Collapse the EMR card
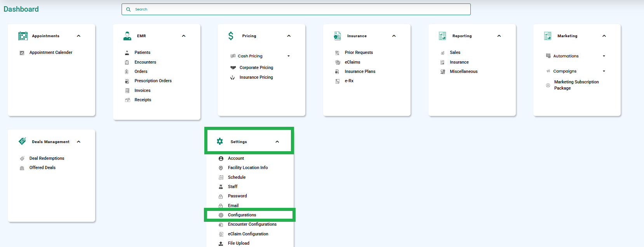This screenshot has height=247, width=644. [184, 36]
